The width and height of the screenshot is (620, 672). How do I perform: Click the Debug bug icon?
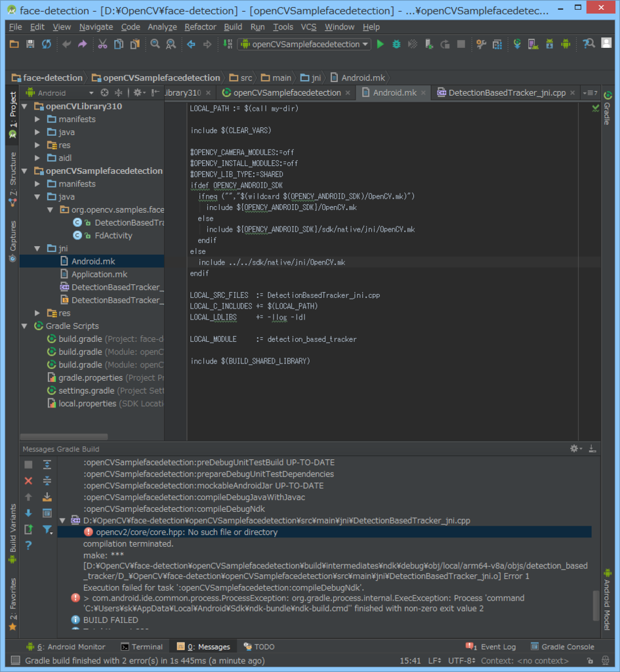point(396,44)
